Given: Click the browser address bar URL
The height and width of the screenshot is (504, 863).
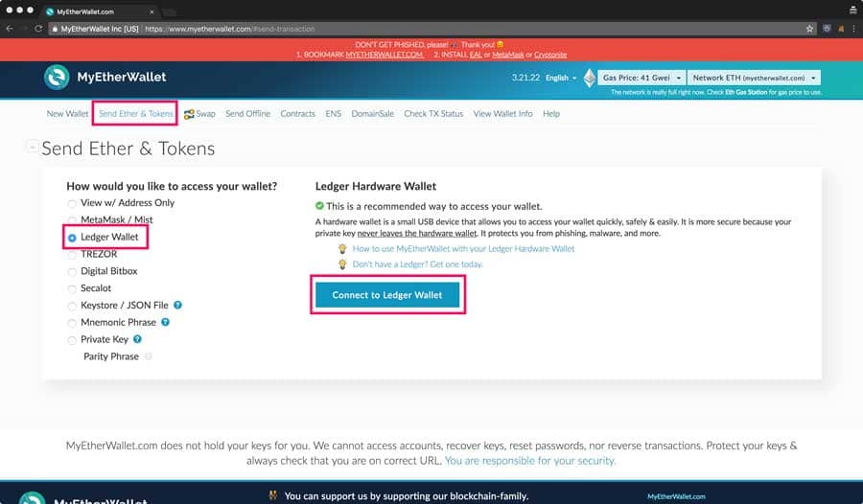Looking at the screenshot, I should point(229,29).
